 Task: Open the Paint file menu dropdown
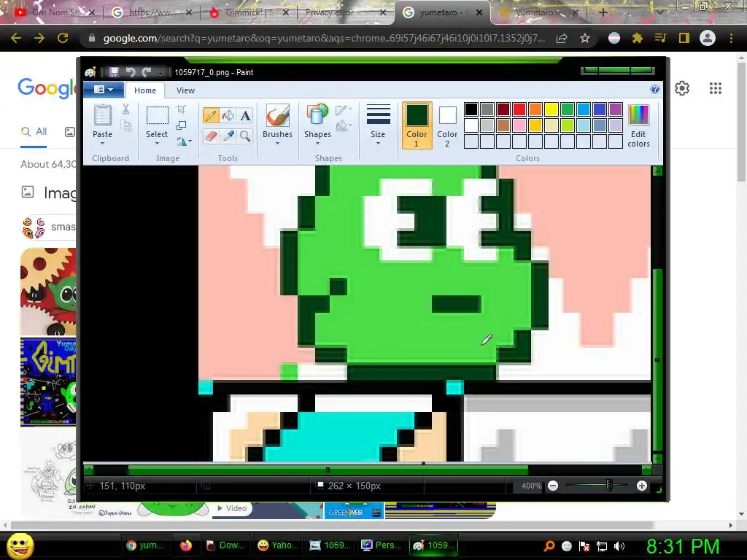click(104, 90)
